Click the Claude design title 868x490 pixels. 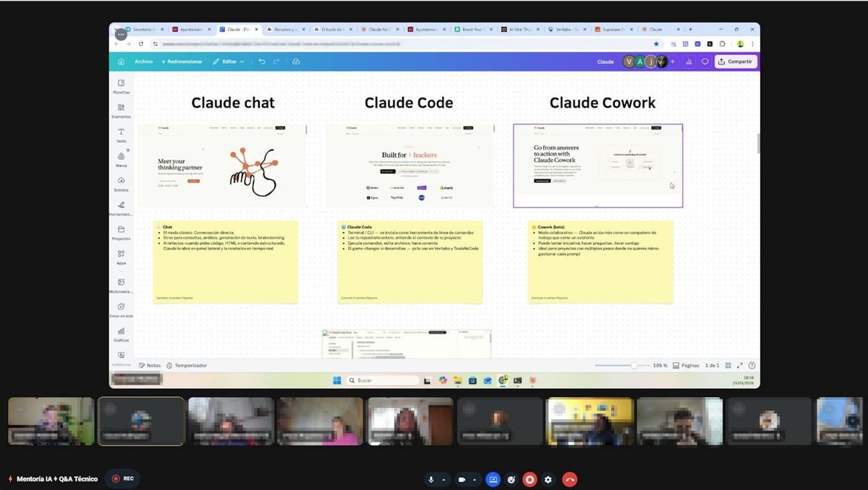click(x=605, y=62)
